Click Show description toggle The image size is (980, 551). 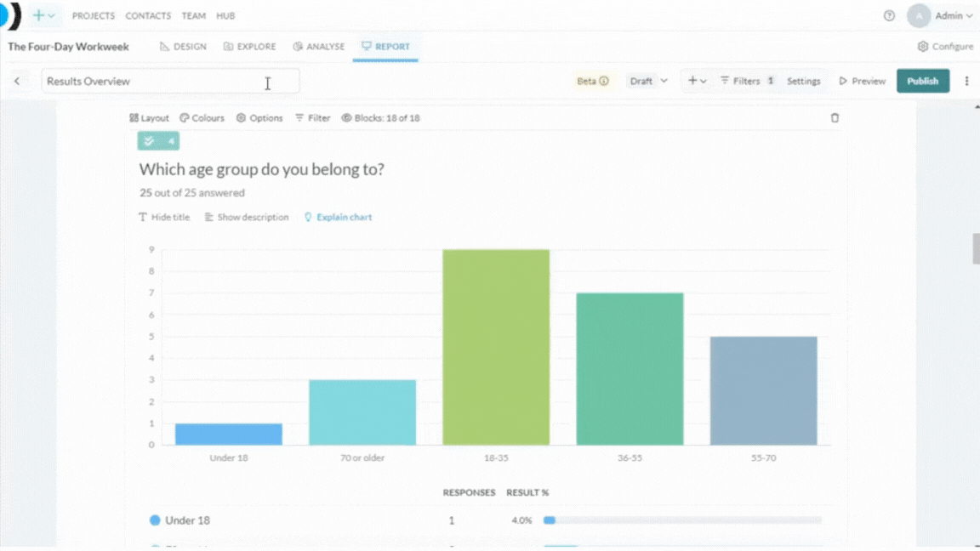point(246,218)
